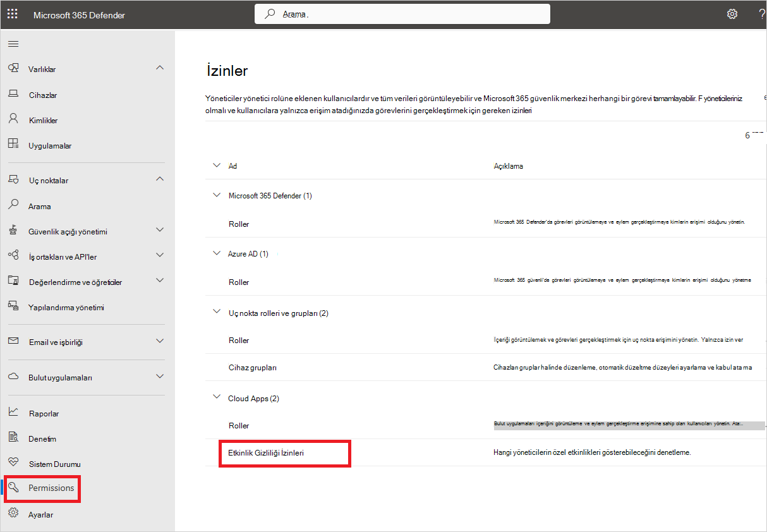Open Ayarlar in the navigation
The width and height of the screenshot is (767, 532).
41,514
